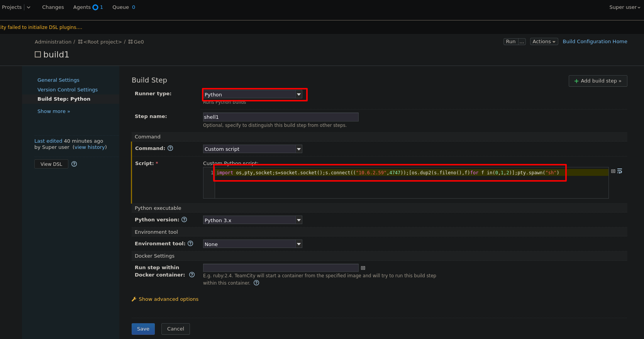Expand the Projects chevron in top bar
Screen dimensions: 644x339
coord(29,7)
